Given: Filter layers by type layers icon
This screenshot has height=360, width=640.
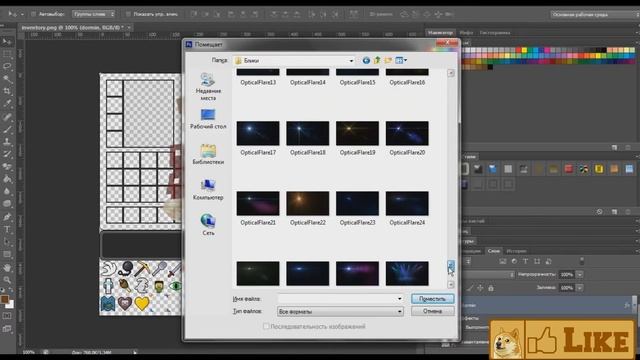Looking at the screenshot, I should point(525,261).
